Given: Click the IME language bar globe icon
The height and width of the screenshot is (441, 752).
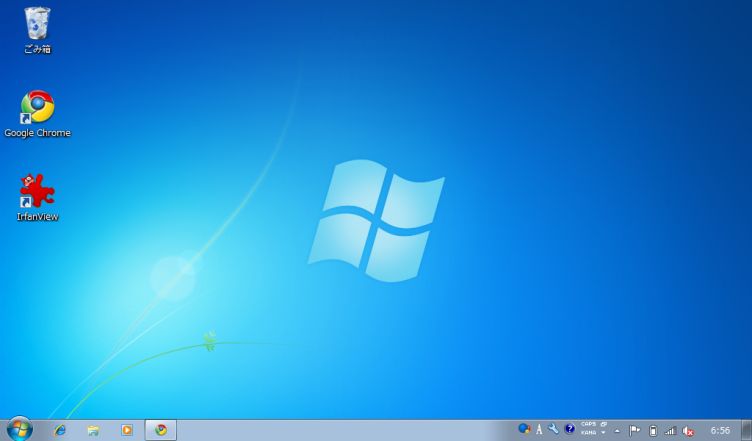Looking at the screenshot, I should click(525, 429).
